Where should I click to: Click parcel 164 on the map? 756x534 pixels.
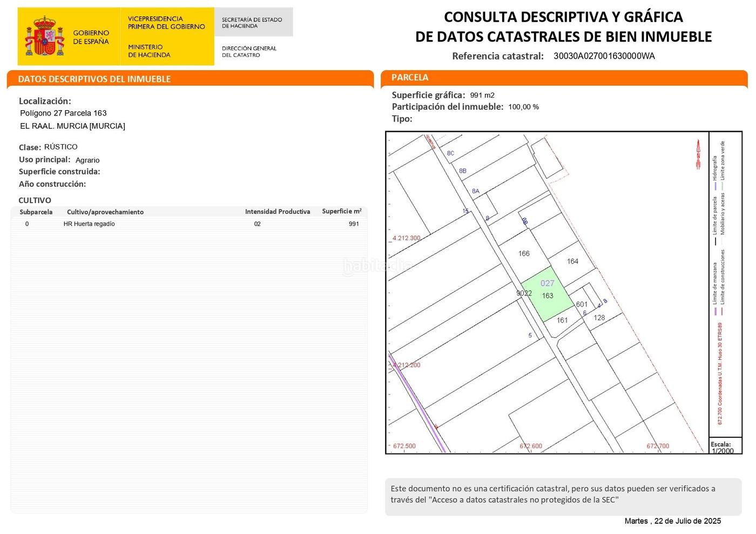[x=572, y=261]
